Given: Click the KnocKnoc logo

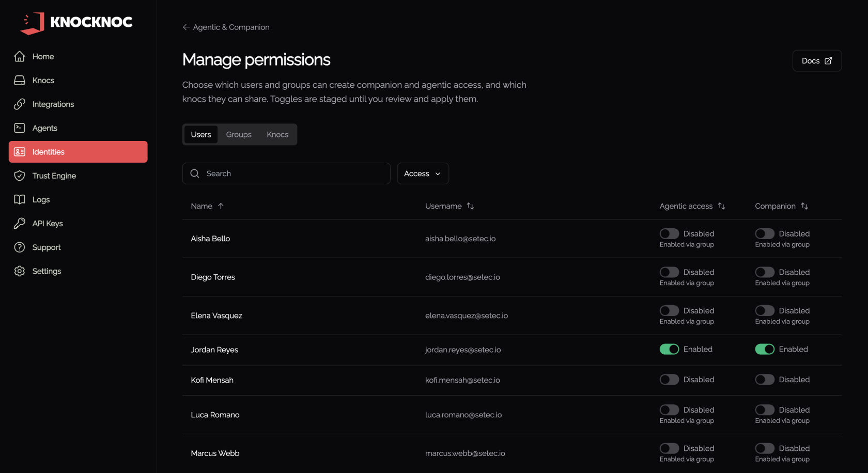Looking at the screenshot, I should click(x=76, y=22).
